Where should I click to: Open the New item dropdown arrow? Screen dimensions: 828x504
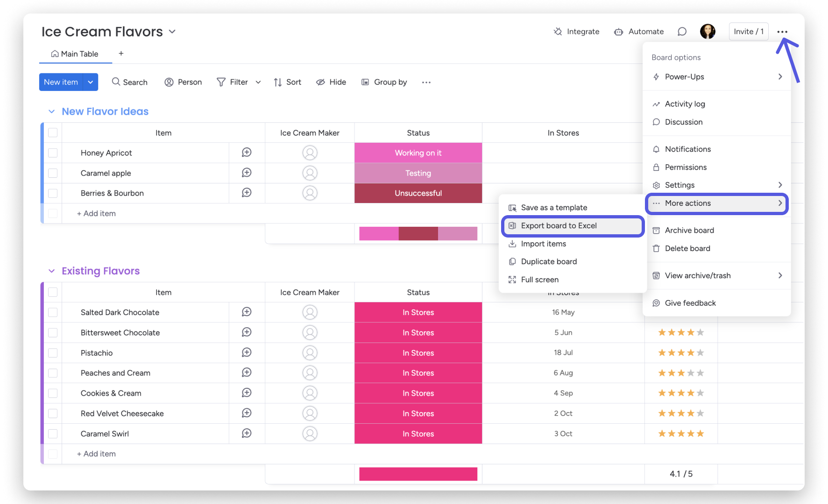[x=91, y=82]
